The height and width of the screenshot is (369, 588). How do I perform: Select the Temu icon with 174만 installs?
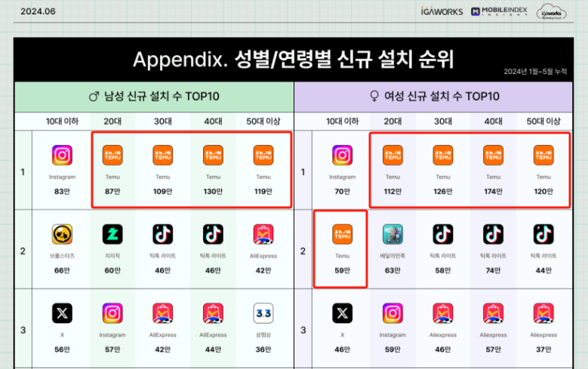[493, 155]
